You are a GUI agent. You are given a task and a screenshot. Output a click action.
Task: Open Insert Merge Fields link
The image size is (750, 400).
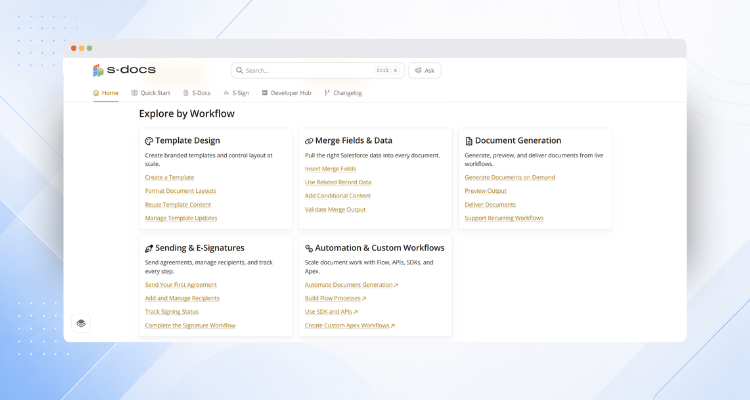[331, 169]
